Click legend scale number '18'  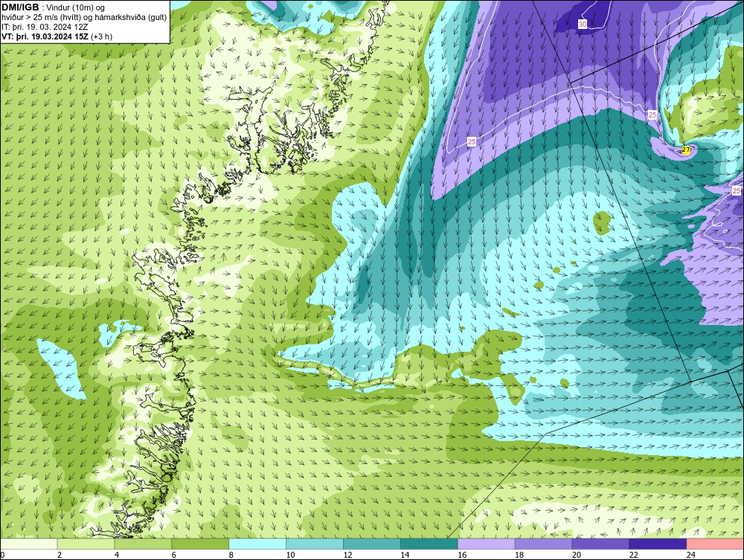tap(519, 555)
